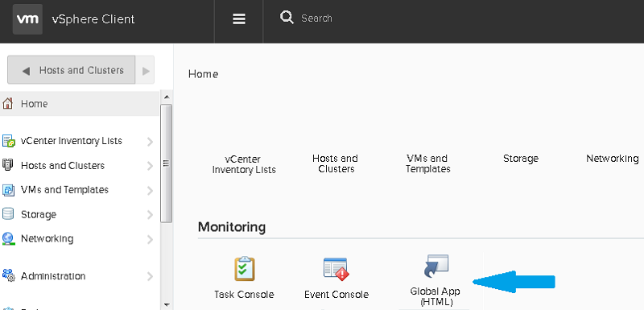This screenshot has width=644, height=310.
Task: Open Storage in the sidebar
Action: click(x=39, y=214)
